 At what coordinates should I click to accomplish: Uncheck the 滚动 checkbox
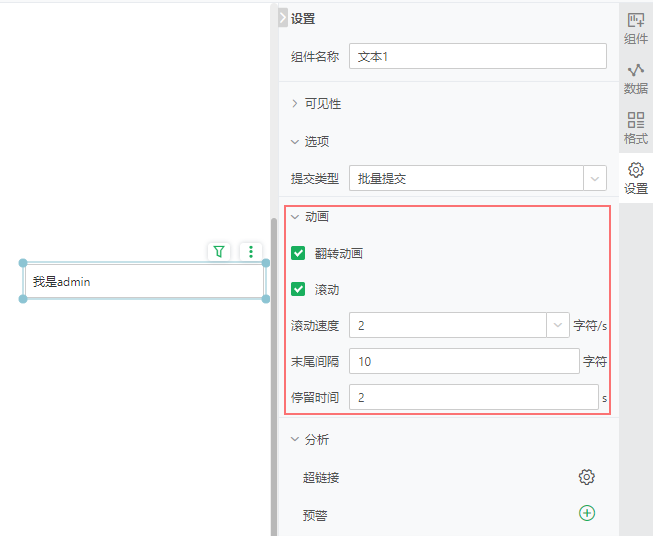(298, 290)
